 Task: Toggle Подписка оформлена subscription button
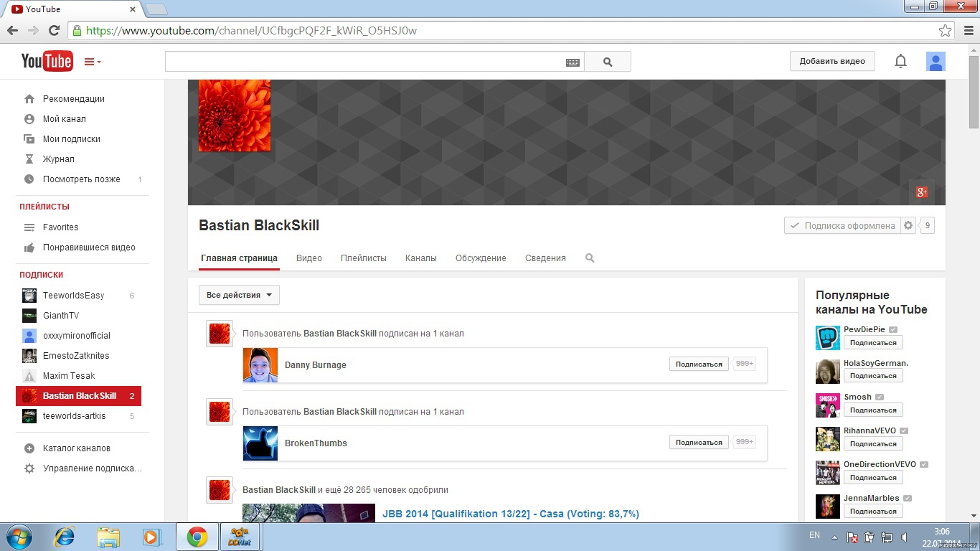(842, 225)
